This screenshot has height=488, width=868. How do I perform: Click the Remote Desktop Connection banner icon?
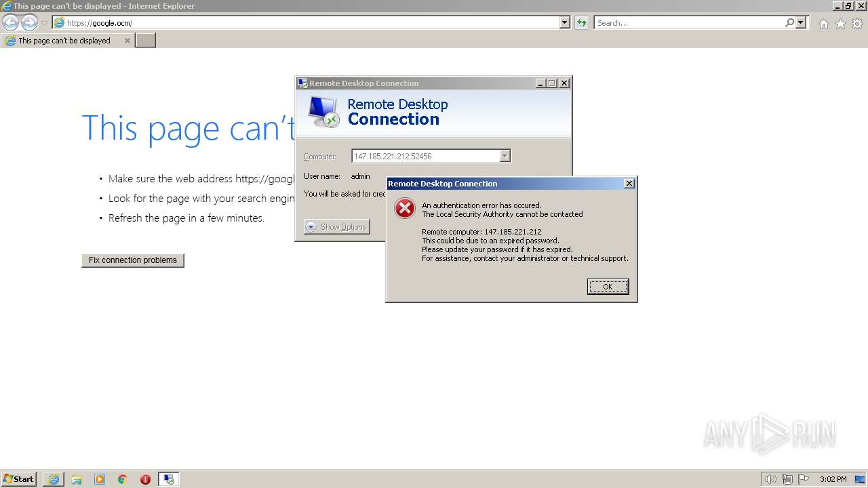[x=323, y=112]
